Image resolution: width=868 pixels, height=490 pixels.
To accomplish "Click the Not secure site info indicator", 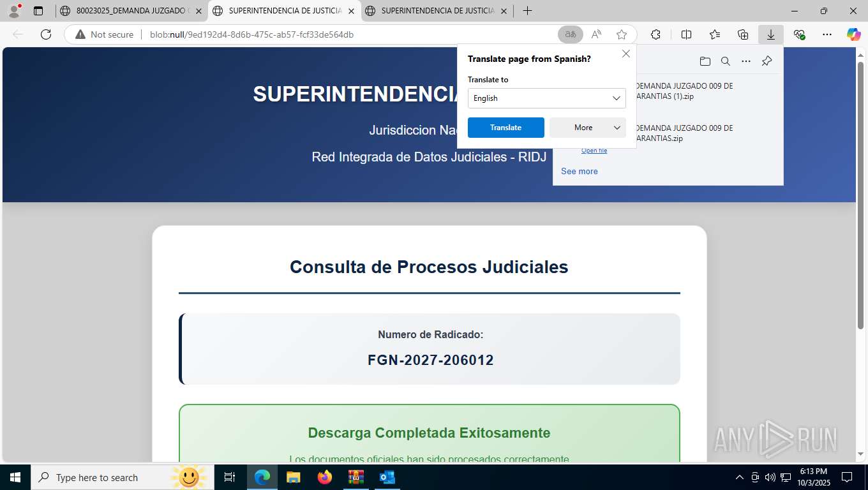I will click(x=105, y=34).
